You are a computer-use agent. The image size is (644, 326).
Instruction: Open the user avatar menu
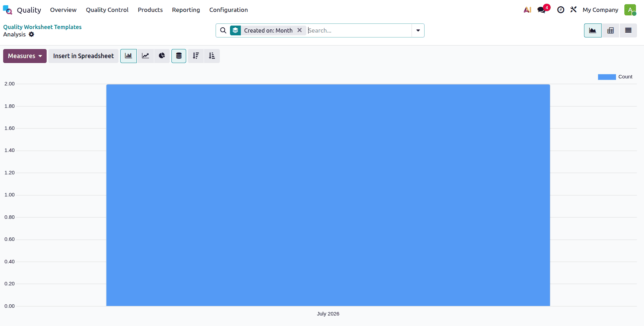[630, 10]
